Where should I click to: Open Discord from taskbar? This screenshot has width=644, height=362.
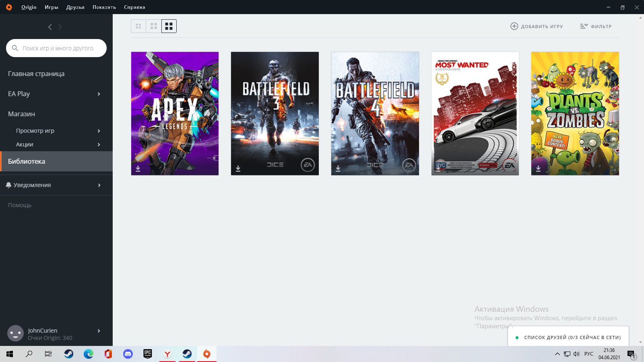point(128,354)
